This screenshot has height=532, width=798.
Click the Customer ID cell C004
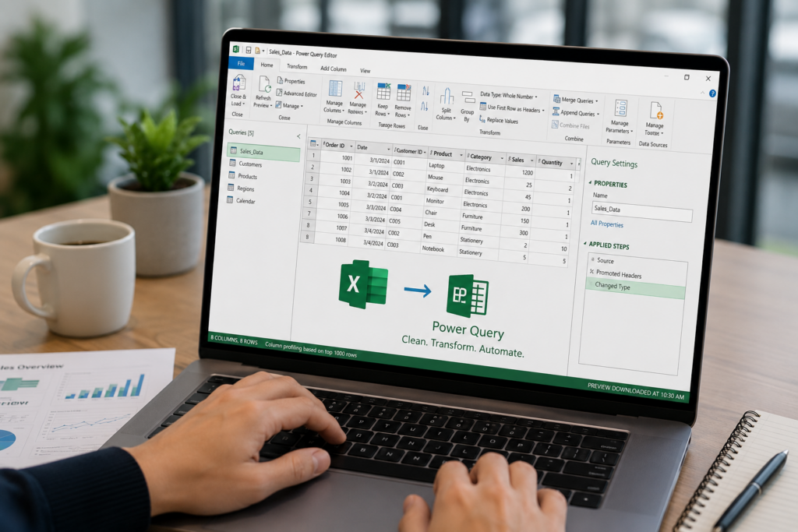395,209
